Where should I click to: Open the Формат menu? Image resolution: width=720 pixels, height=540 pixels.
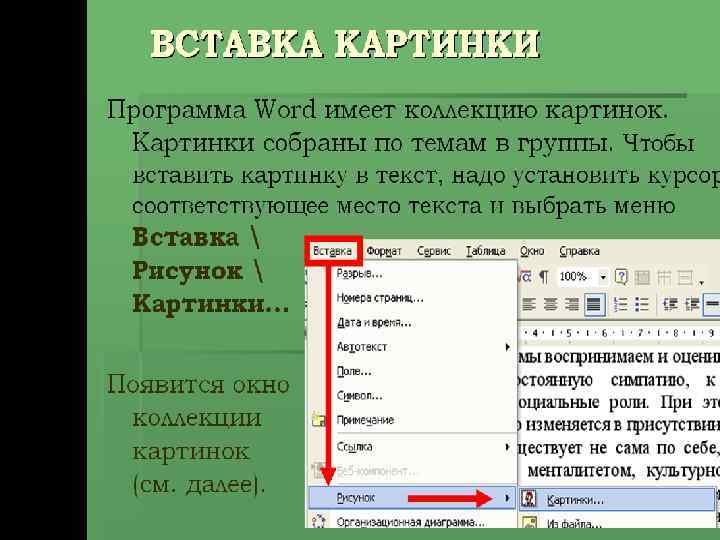(x=384, y=251)
